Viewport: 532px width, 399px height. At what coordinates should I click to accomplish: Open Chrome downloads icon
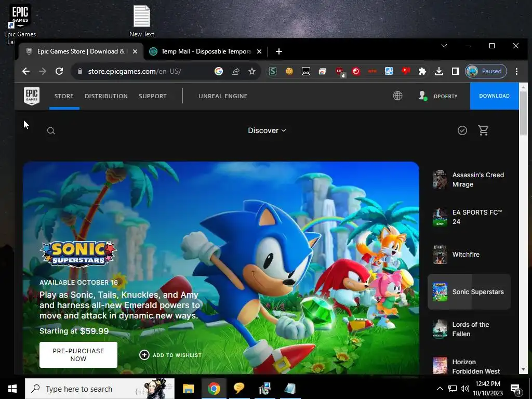point(438,71)
